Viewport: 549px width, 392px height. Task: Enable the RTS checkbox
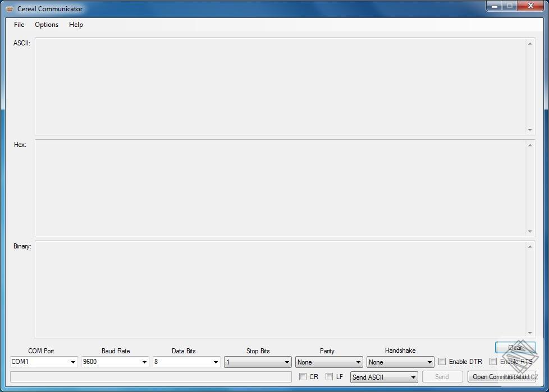tap(493, 362)
